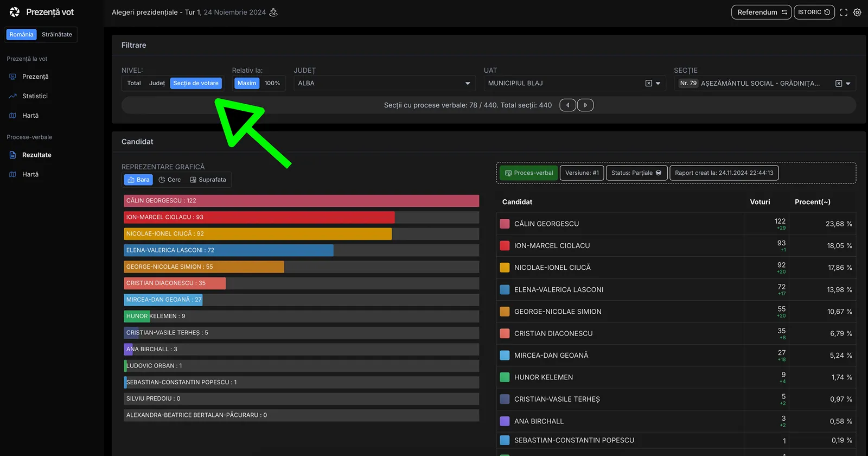Click George-Nicolae Simion color swatch

(x=505, y=312)
